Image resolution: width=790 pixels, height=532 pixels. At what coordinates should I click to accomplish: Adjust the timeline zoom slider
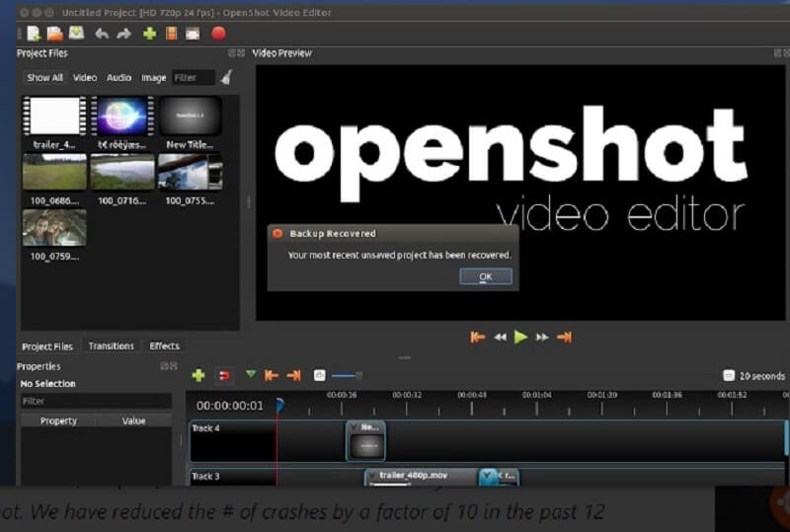[x=347, y=375]
